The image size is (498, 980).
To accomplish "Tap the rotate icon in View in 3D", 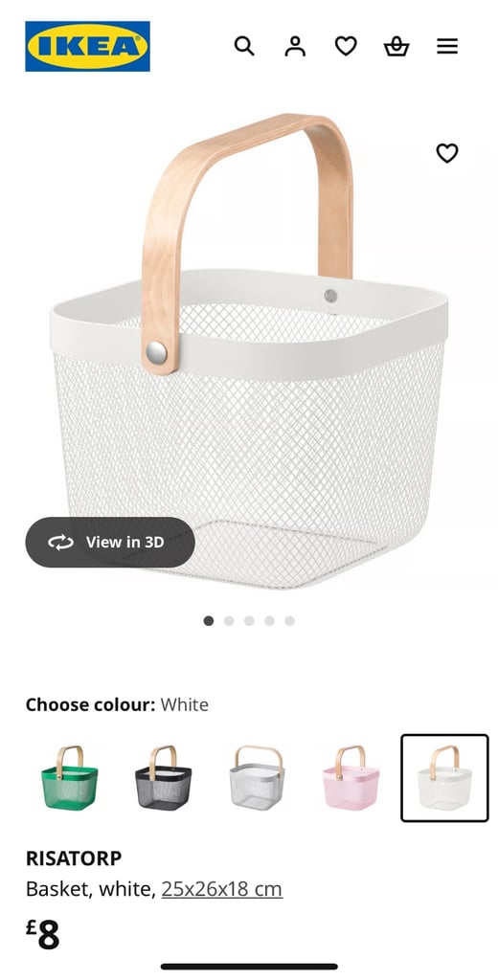I will [60, 542].
